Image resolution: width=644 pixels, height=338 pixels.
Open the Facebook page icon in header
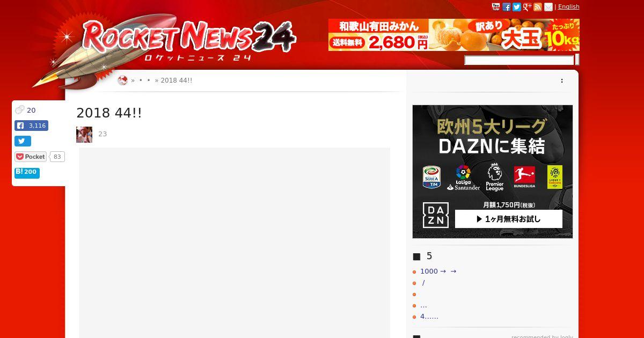pyautogui.click(x=506, y=7)
